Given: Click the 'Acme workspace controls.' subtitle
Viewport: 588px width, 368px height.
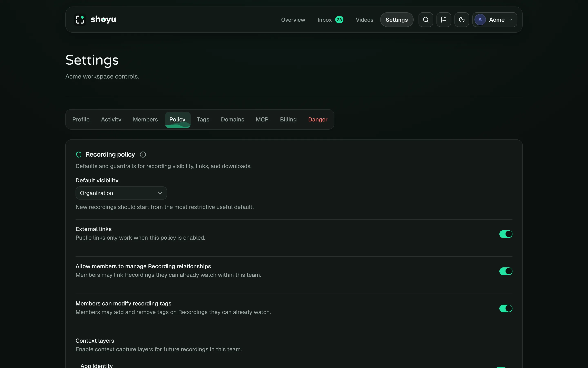Looking at the screenshot, I should point(102,76).
